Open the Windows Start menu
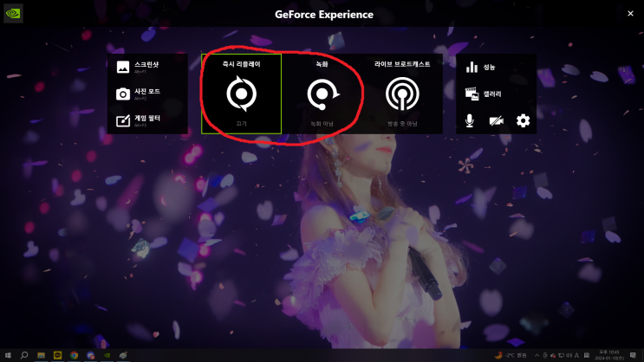 tap(8, 355)
